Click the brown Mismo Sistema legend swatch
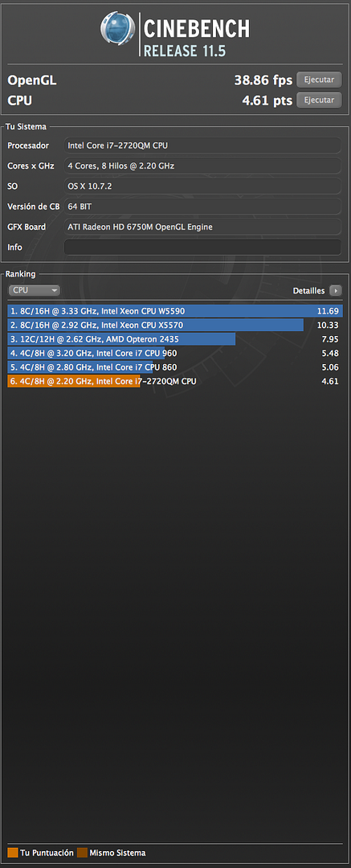 82,853
